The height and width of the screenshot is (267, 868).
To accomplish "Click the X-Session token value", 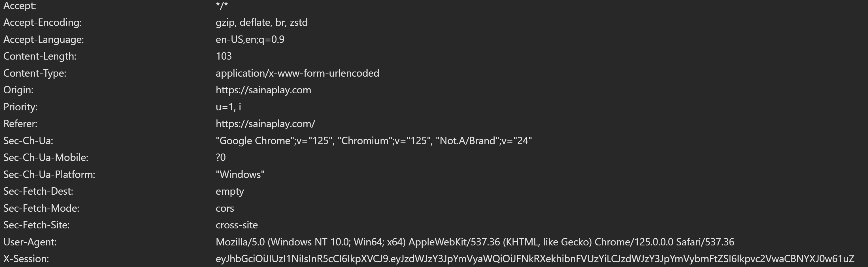I will (x=535, y=259).
